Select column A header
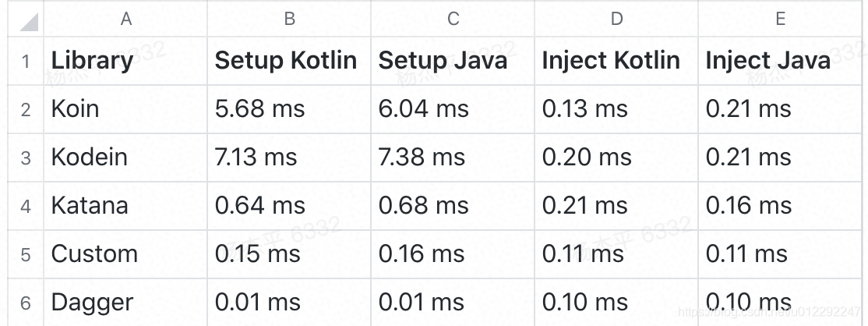868x326 pixels. (x=125, y=19)
